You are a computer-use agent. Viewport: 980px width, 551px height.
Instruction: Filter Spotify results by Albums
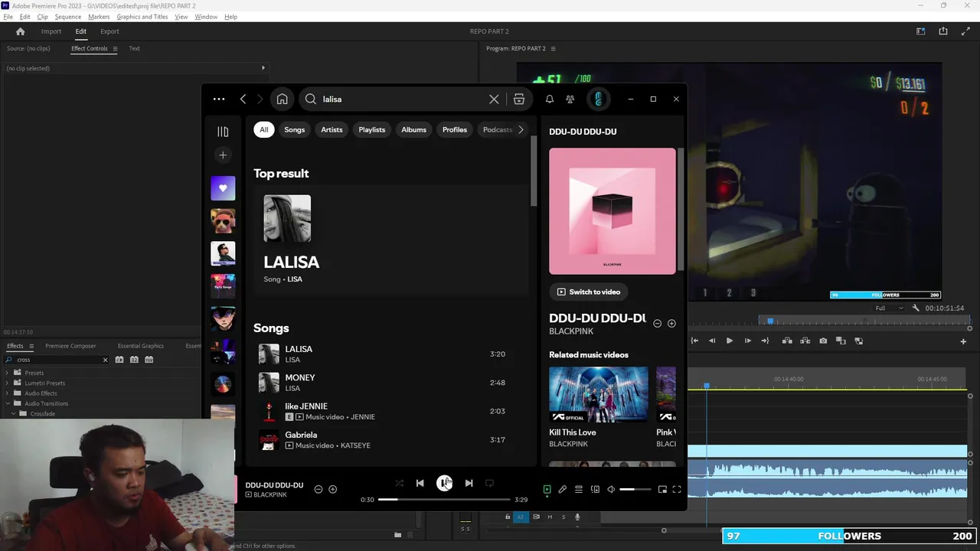(413, 129)
